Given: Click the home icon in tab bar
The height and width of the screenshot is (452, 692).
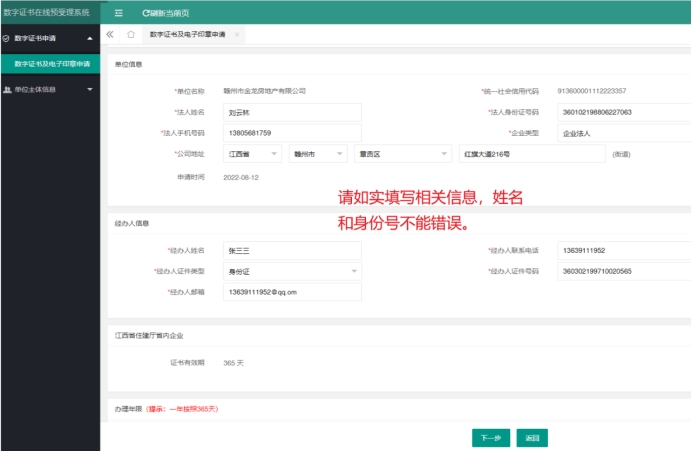Looking at the screenshot, I should pos(131,35).
